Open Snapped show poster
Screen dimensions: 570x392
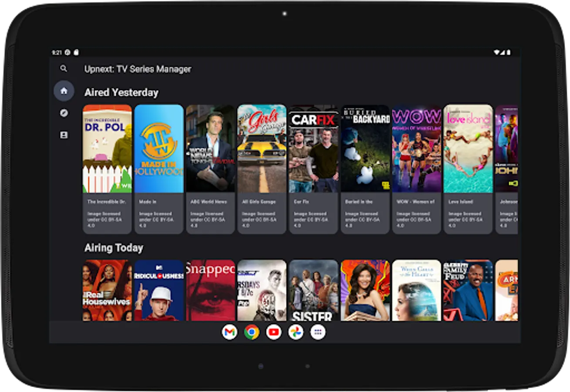point(210,291)
